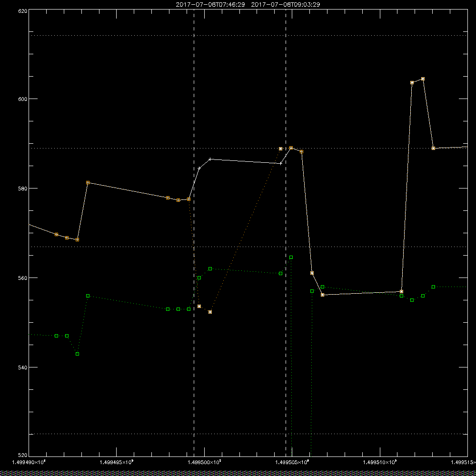Viewport: 476px width, 476px height.
Task: Select the 600 label on the y-axis
Action: coord(23,99)
